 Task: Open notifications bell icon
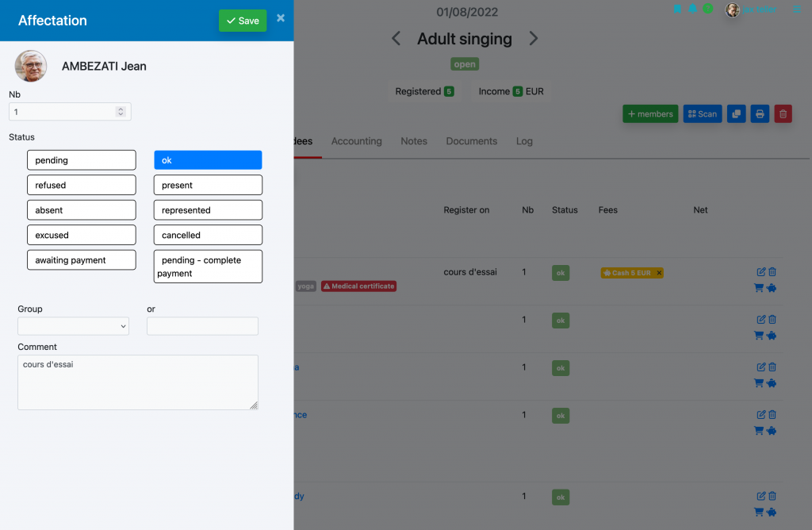coord(692,9)
